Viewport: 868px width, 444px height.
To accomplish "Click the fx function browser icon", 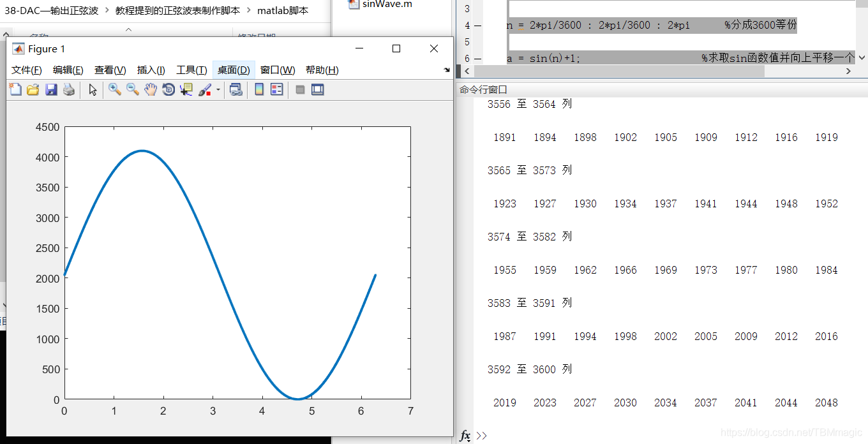I will click(465, 436).
